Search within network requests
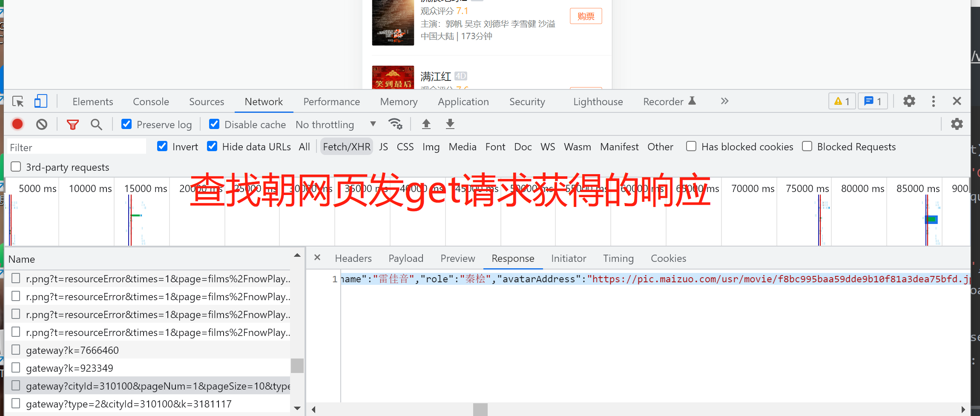The width and height of the screenshot is (980, 416). pyautogui.click(x=96, y=124)
